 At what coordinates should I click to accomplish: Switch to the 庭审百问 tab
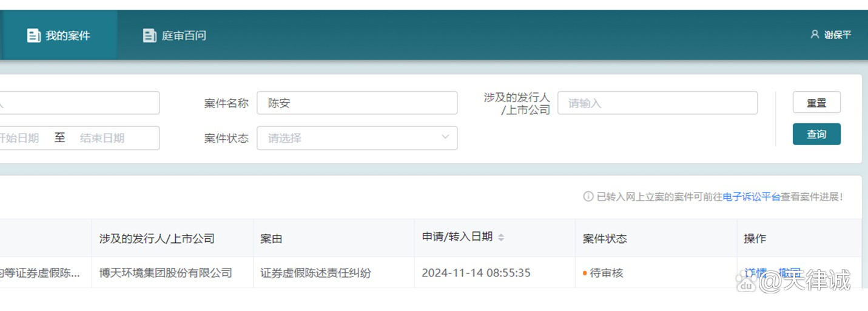tap(175, 35)
